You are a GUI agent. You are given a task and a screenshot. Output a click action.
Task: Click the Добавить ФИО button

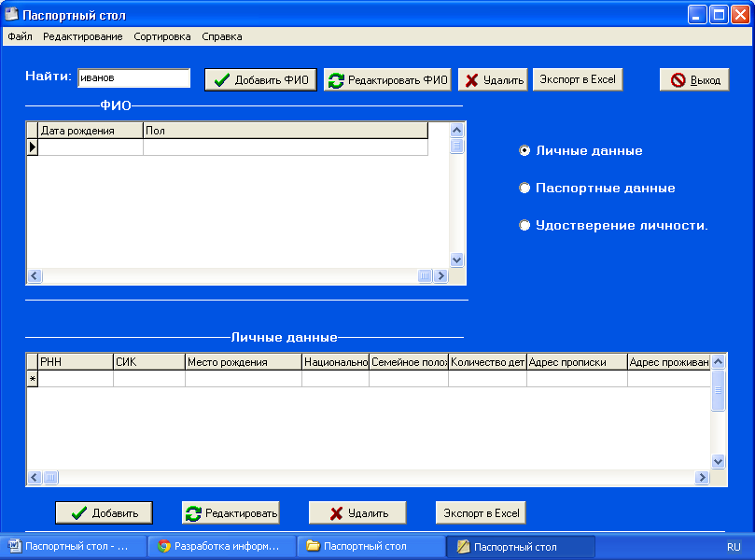click(x=260, y=80)
